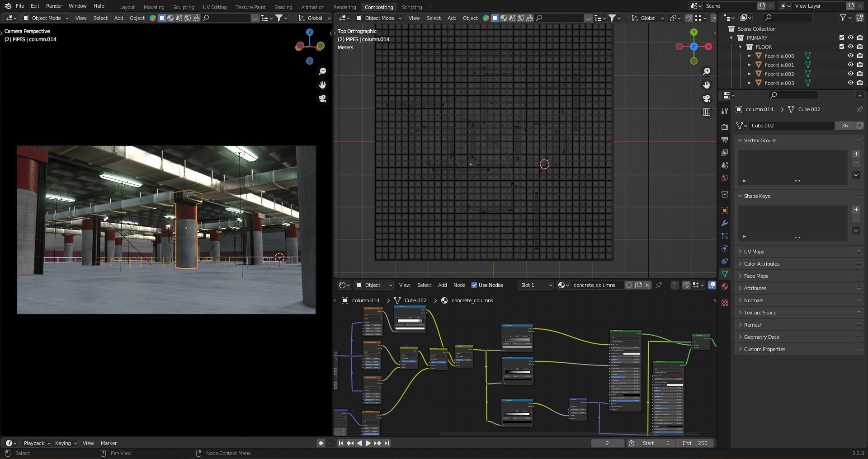The width and height of the screenshot is (868, 459).
Task: Hide floor-tile.000 in viewport with eye icon
Action: coord(850,56)
